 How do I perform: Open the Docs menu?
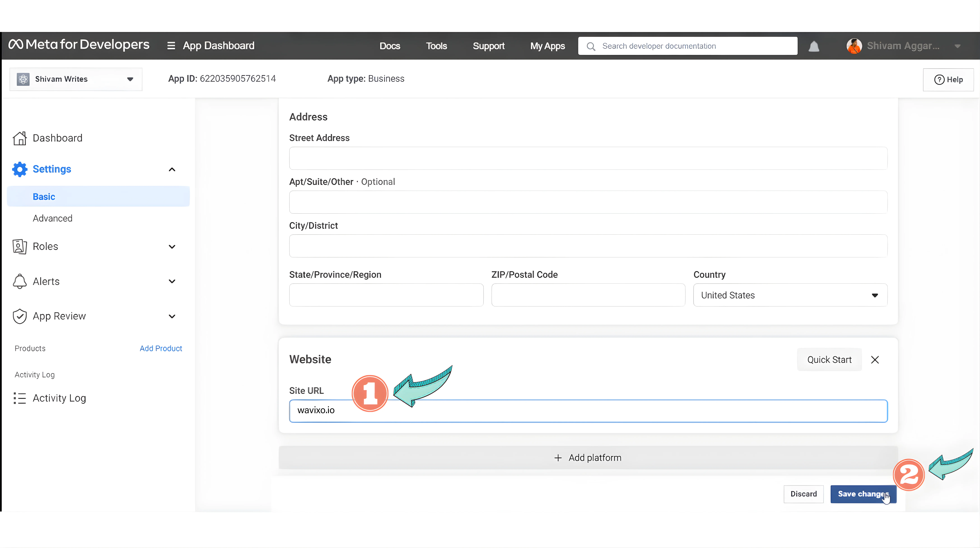390,46
